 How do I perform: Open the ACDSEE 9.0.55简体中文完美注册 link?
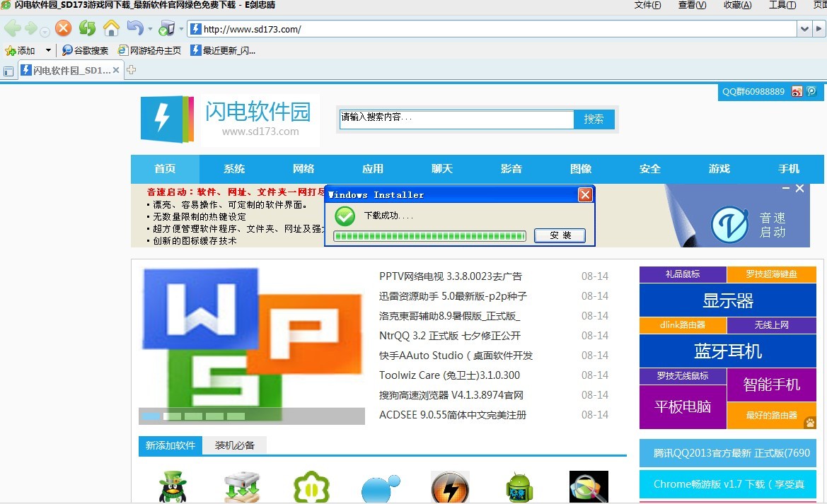tap(453, 415)
